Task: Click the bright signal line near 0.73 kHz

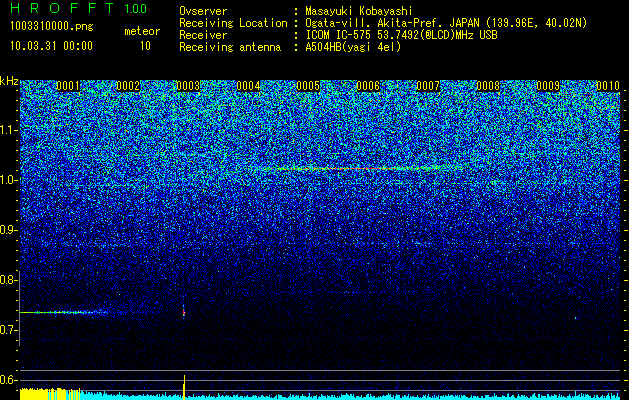Action: point(64,312)
